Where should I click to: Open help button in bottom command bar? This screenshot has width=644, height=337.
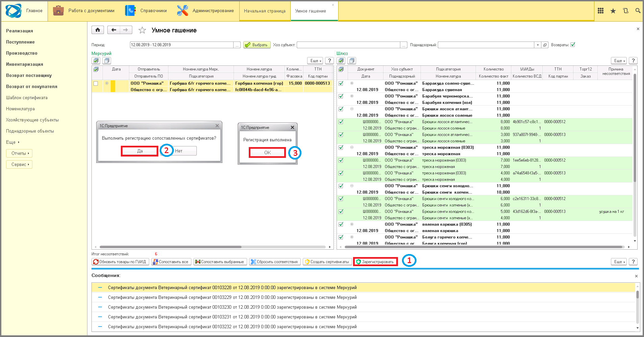[x=633, y=262]
